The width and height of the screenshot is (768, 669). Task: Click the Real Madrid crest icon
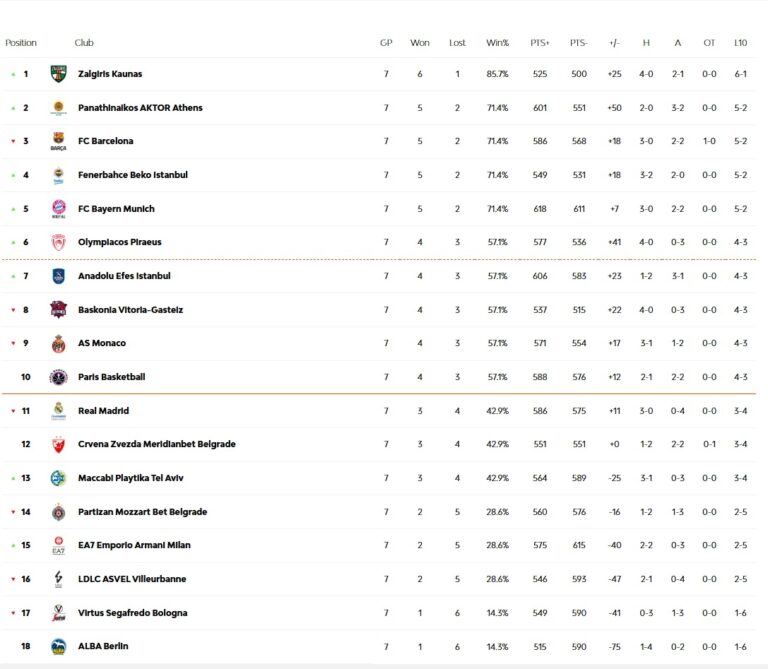[59, 411]
